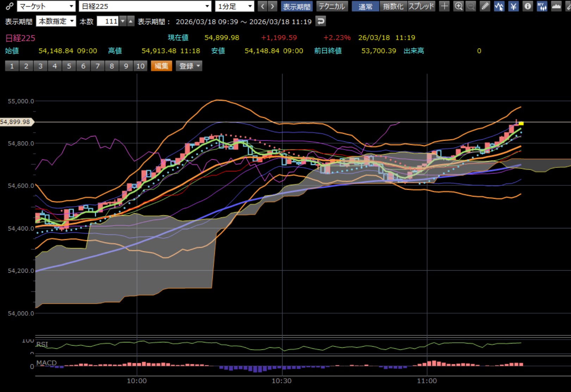Open the 登録 dropdown menu
Screen dimensions: 571x392
pos(189,66)
